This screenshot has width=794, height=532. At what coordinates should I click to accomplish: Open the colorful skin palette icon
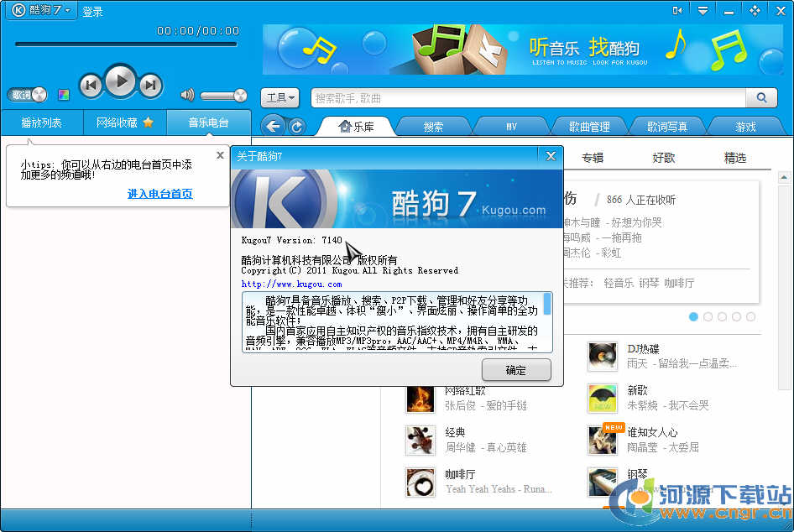pos(64,95)
